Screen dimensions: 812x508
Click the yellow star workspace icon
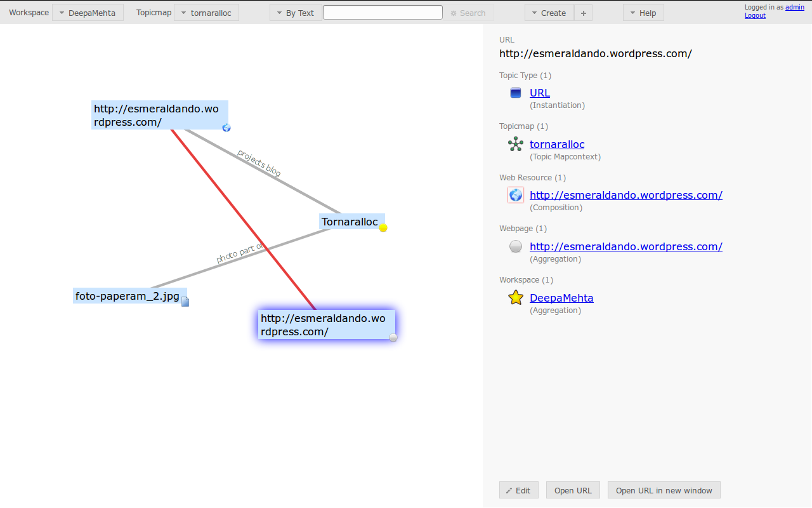coord(516,297)
